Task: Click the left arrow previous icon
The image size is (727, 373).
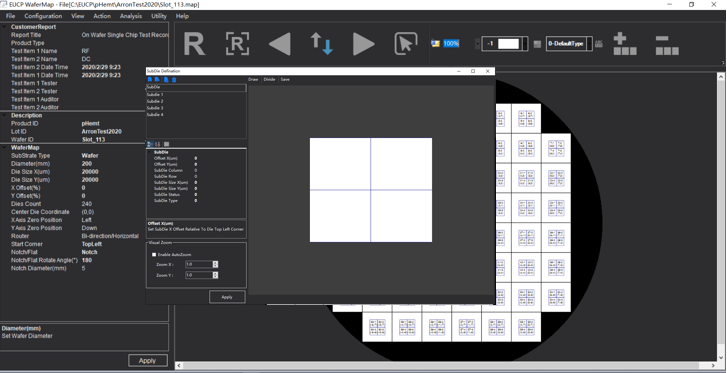Action: pos(280,44)
